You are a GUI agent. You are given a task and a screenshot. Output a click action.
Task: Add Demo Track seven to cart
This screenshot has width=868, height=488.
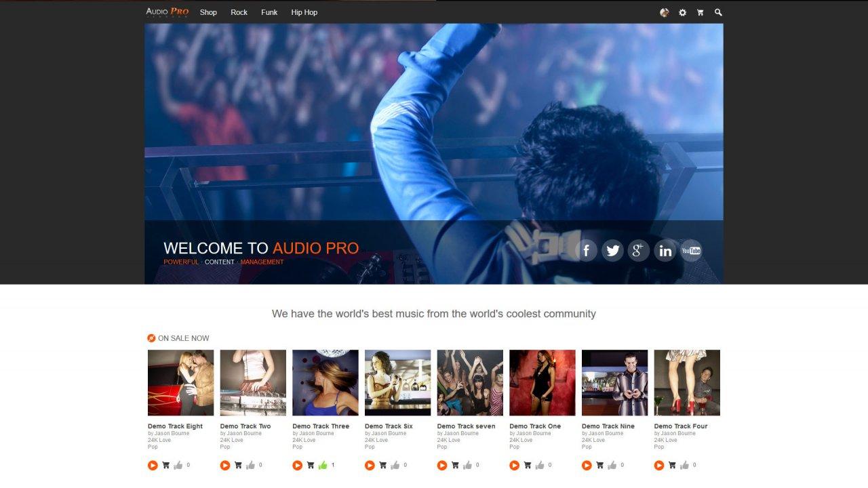(x=455, y=465)
